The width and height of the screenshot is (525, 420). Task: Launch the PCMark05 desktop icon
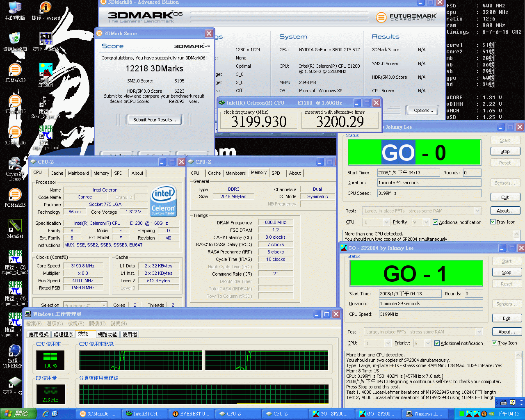(x=15, y=198)
